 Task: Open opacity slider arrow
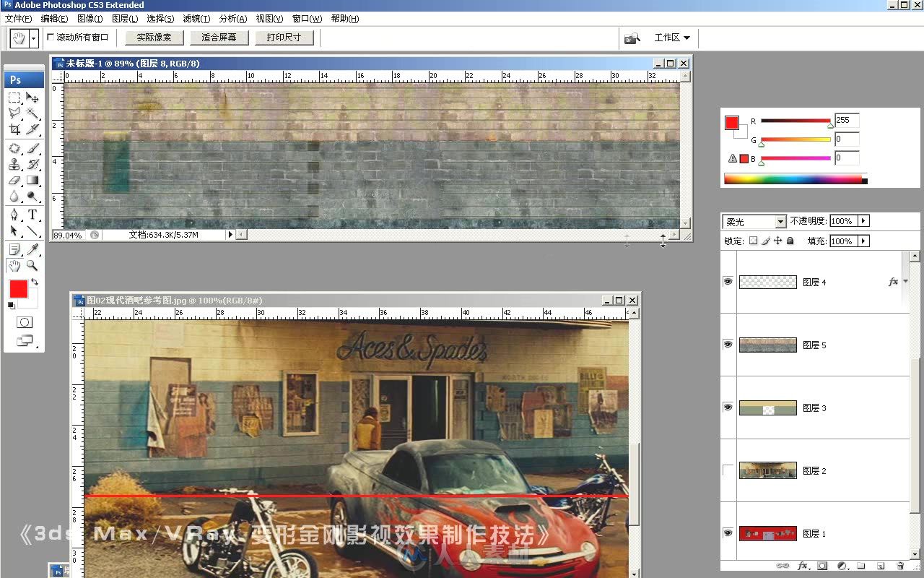[863, 221]
